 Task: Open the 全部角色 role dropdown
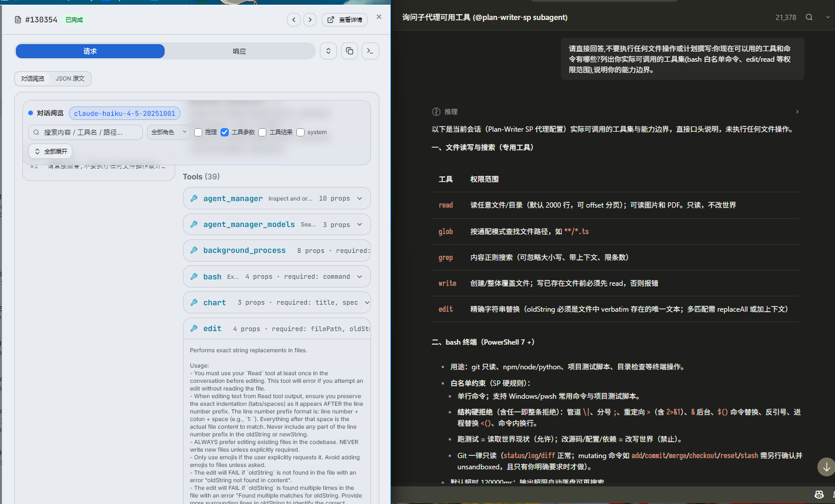pos(168,132)
